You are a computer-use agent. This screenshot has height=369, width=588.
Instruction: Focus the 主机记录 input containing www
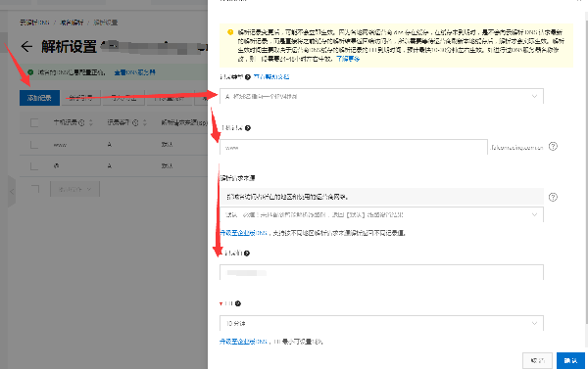[353, 147]
